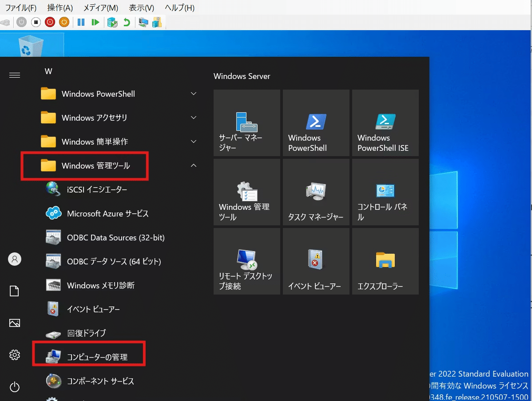Open the 操作(A) menu
The image size is (532, 401).
pos(60,8)
